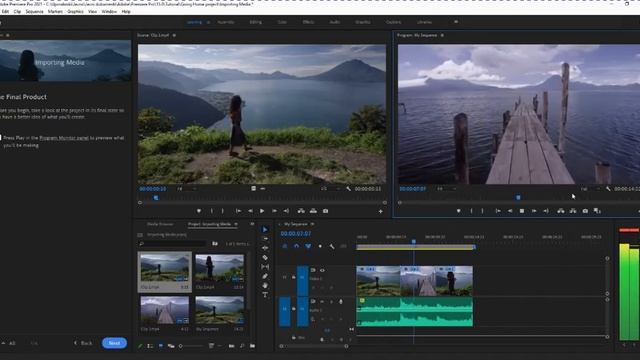640x360 pixels.
Task: Open Program Monitor zoom level dropdown
Action: coord(446,189)
